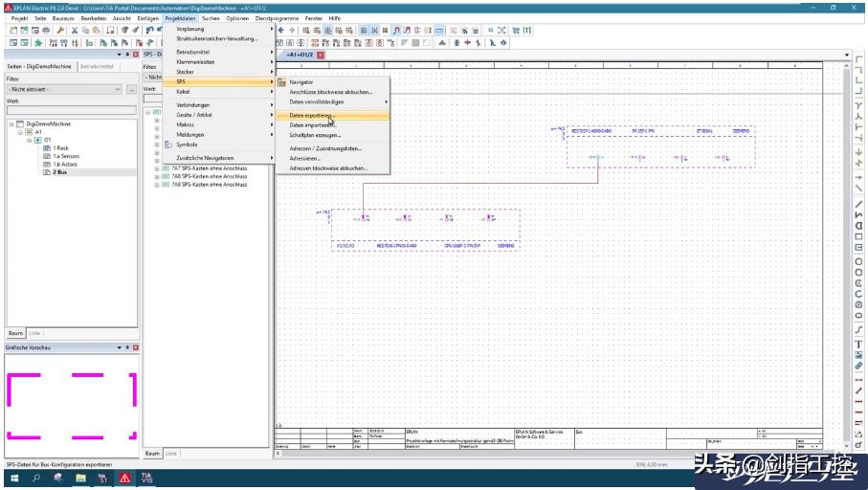The image size is (868, 490).
Task: Click the drawing area's vertical scrollbar
Action: (846, 255)
